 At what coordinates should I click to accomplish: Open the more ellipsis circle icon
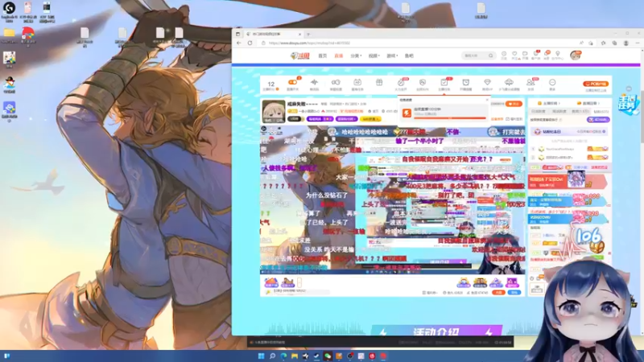(x=552, y=83)
